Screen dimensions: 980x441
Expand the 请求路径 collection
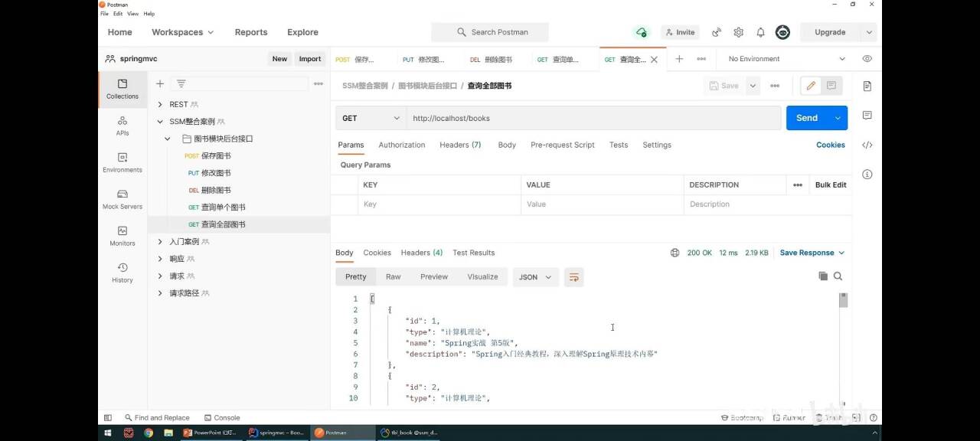coord(160,293)
